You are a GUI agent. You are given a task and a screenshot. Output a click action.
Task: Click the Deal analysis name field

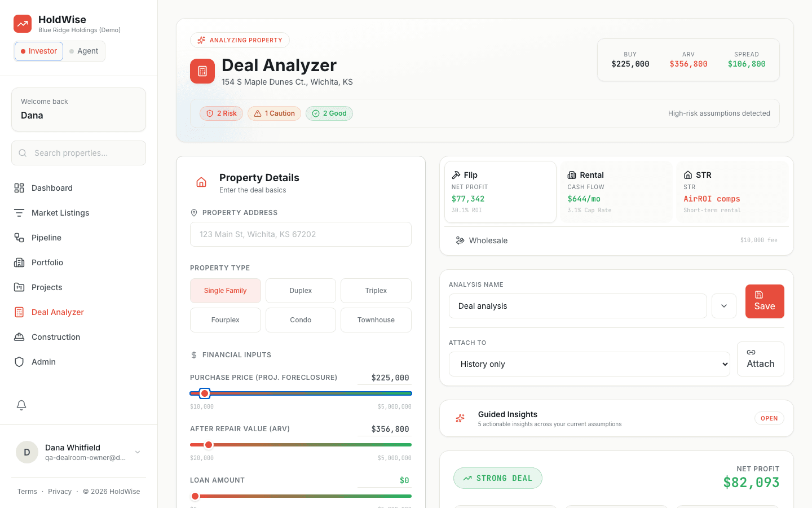pos(578,306)
